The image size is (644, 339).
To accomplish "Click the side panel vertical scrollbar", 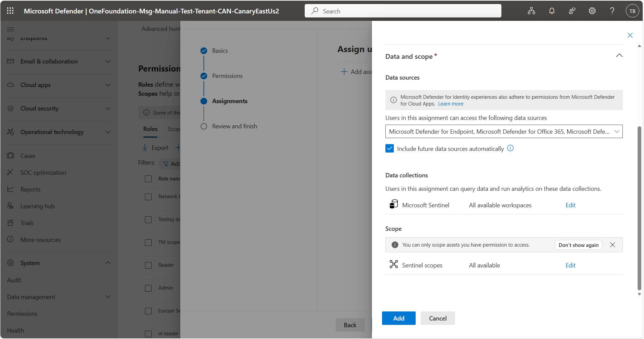I will [639, 208].
